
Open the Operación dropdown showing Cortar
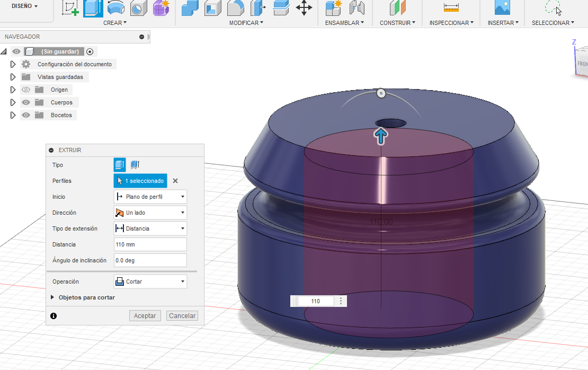[x=150, y=281]
